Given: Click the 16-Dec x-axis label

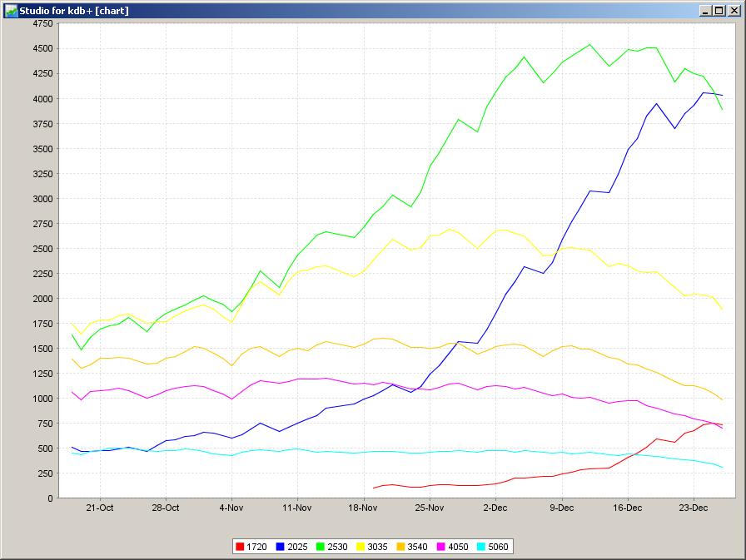Looking at the screenshot, I should tap(628, 508).
